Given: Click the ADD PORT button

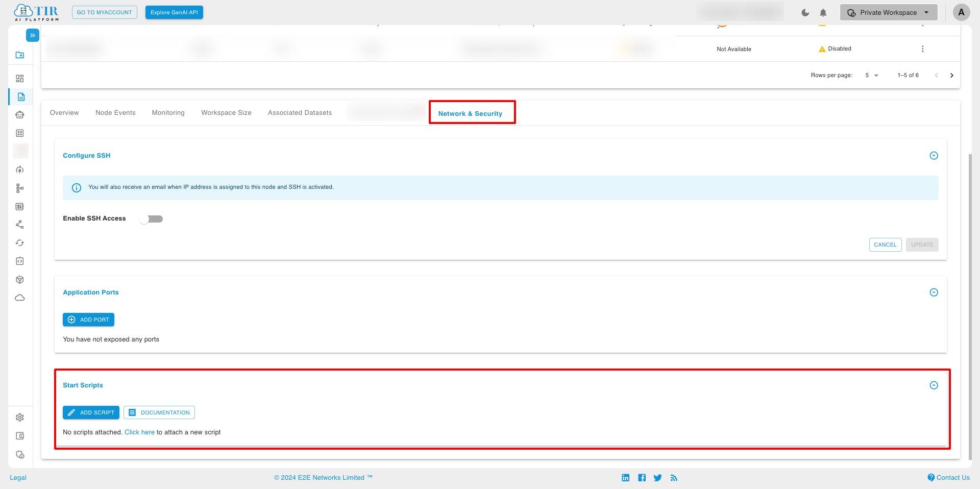Looking at the screenshot, I should (88, 320).
